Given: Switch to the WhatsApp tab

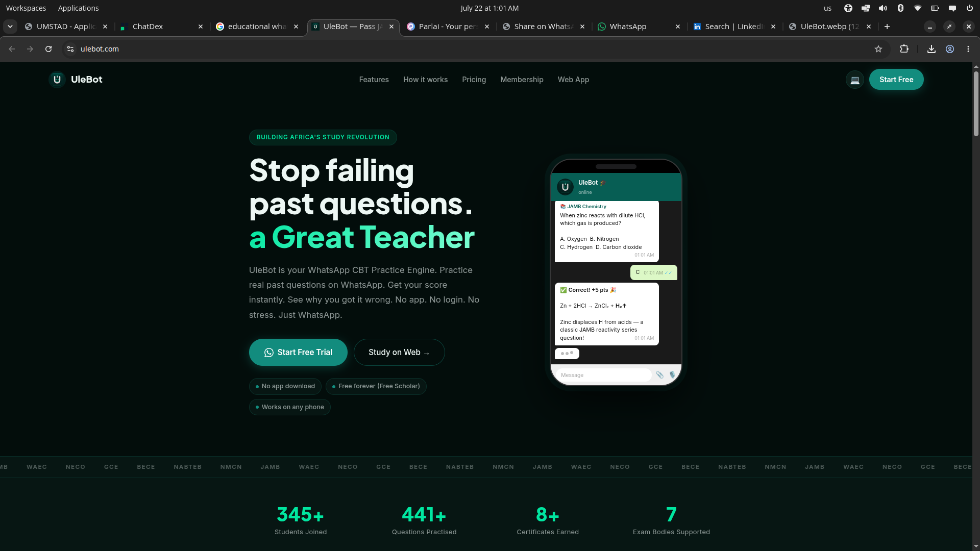Looking at the screenshot, I should [x=628, y=27].
